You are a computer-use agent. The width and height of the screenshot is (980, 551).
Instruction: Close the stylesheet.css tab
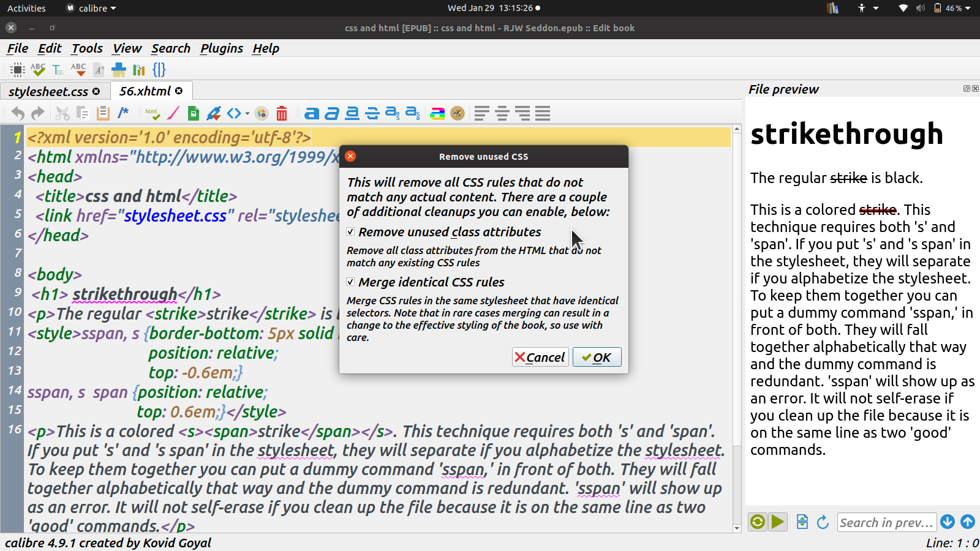pos(96,91)
